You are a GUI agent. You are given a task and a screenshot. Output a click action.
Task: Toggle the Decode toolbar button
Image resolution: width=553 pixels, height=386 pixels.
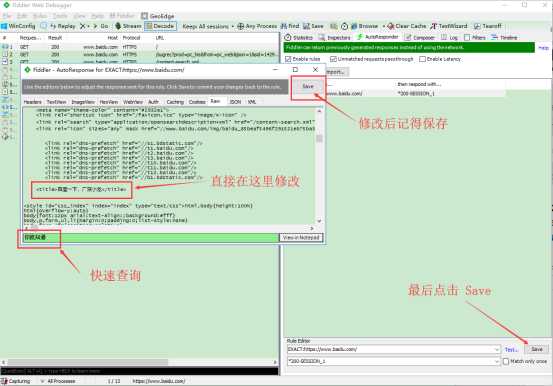(160, 26)
